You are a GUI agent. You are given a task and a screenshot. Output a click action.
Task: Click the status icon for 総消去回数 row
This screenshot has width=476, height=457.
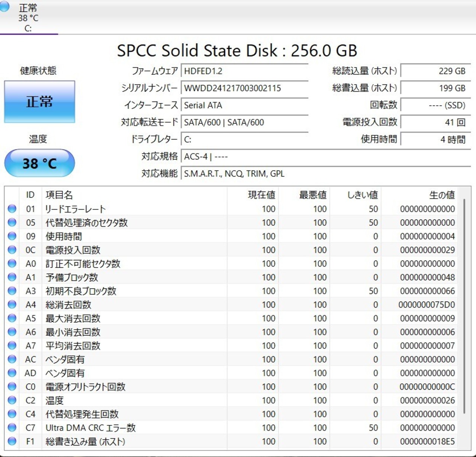coord(12,305)
